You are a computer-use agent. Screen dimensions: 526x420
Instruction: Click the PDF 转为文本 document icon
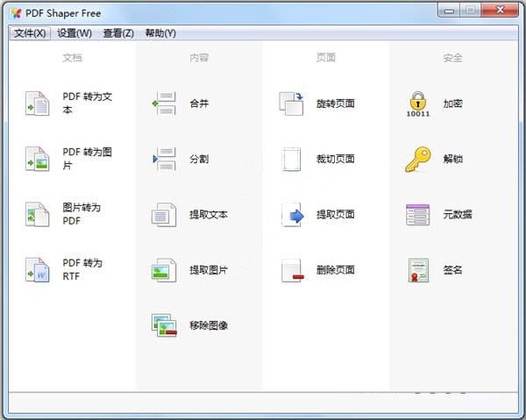[37, 103]
